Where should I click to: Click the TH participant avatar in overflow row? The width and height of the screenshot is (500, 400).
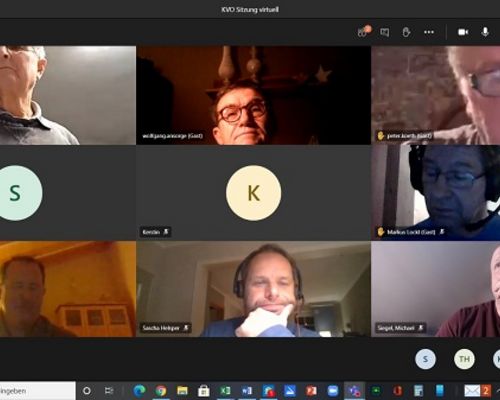click(x=464, y=359)
